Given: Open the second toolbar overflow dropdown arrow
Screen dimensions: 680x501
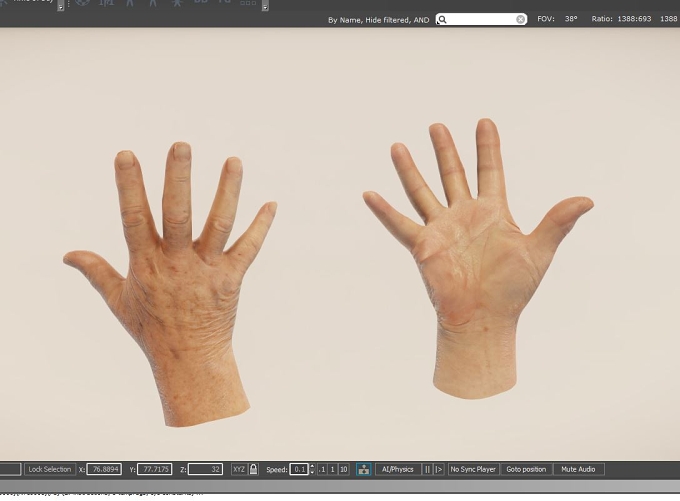Looking at the screenshot, I should (265, 7).
